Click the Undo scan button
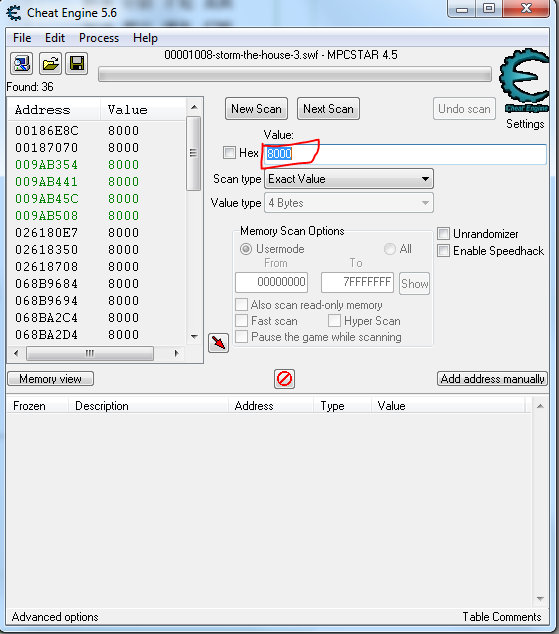The height and width of the screenshot is (634, 559). click(464, 109)
